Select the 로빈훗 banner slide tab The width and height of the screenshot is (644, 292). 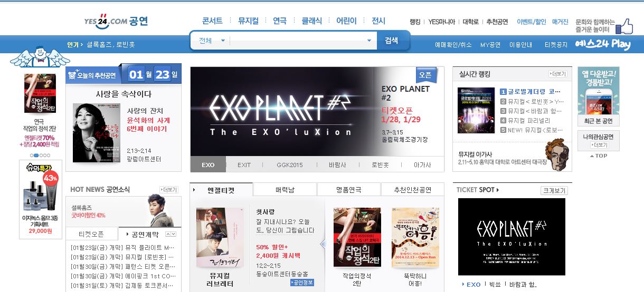point(380,164)
